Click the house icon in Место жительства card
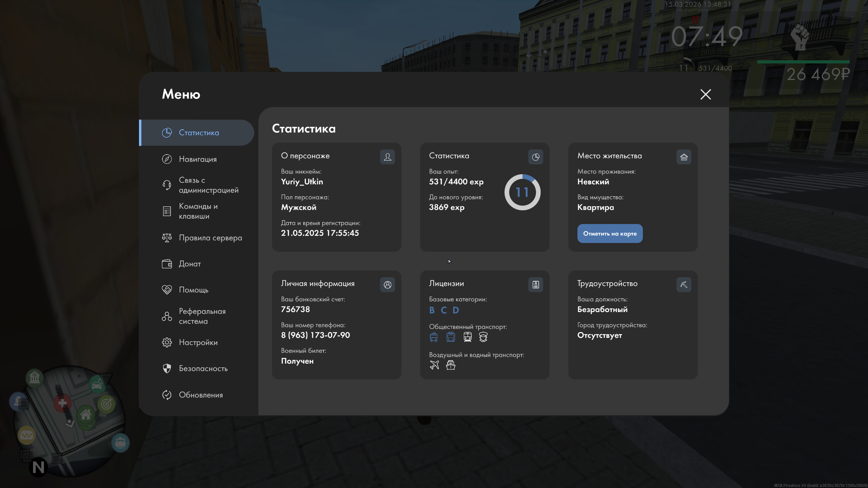Screen dimensions: 868x488 click(x=684, y=157)
